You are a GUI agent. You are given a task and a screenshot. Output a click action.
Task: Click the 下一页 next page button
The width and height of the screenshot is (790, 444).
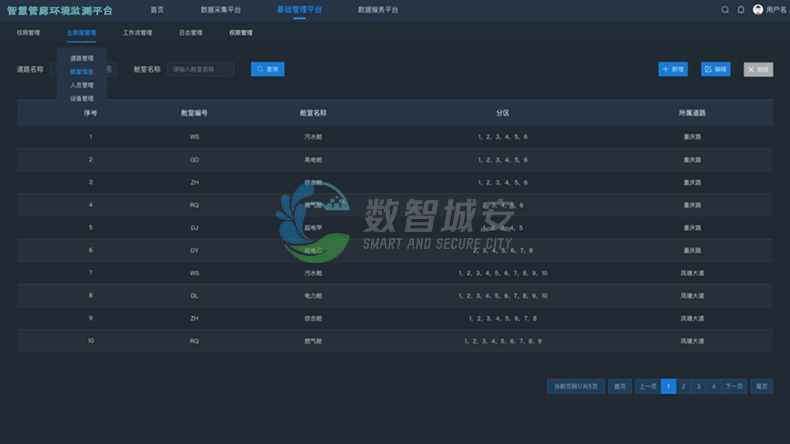(x=735, y=386)
